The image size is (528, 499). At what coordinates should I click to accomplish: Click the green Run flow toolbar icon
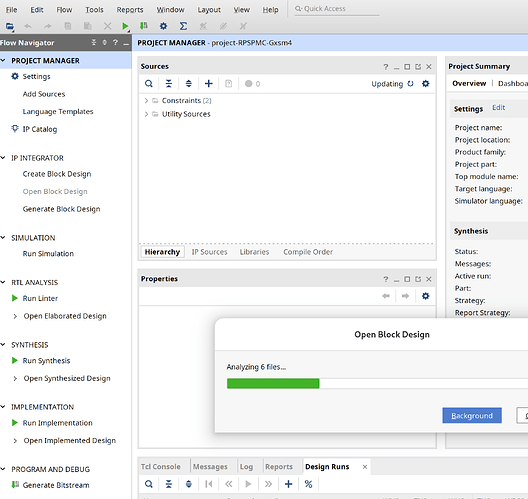[125, 26]
